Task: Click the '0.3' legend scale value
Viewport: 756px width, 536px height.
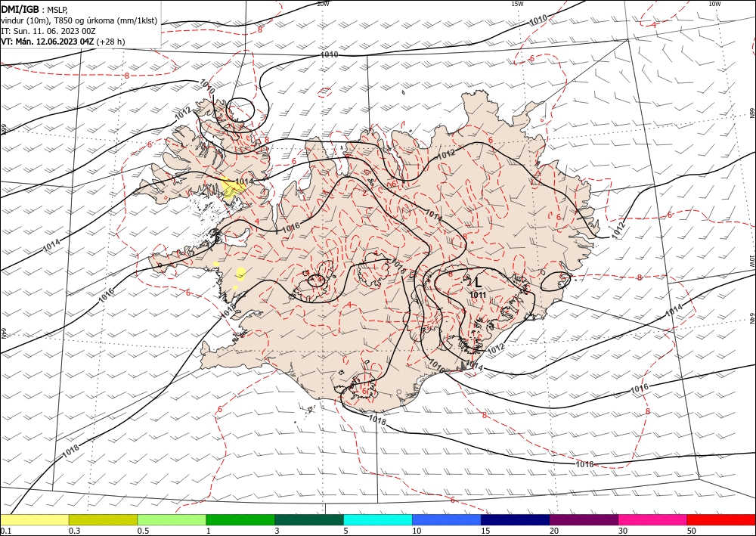Action: click(74, 531)
